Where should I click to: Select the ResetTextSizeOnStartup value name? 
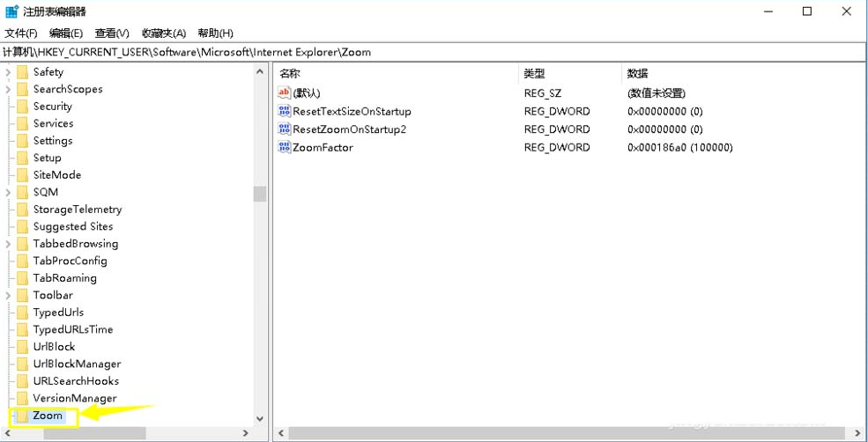[352, 111]
